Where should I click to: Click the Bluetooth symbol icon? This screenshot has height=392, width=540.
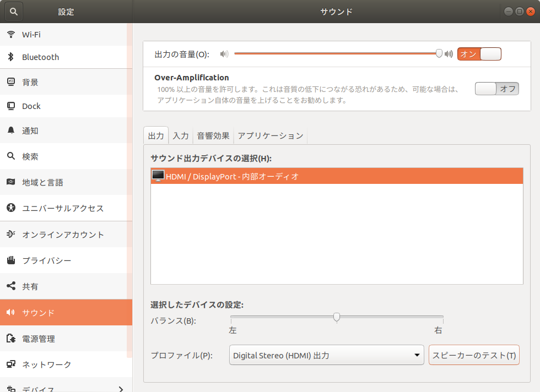click(x=11, y=57)
